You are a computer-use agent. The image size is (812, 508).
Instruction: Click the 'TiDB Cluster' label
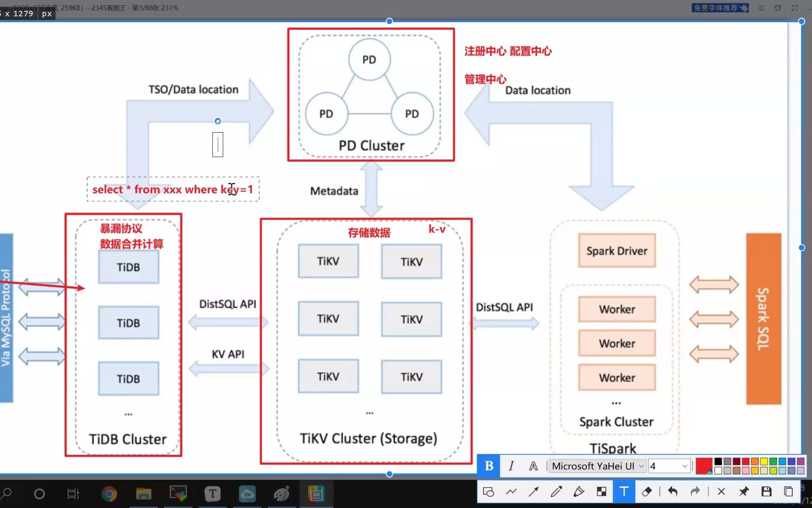(x=128, y=439)
